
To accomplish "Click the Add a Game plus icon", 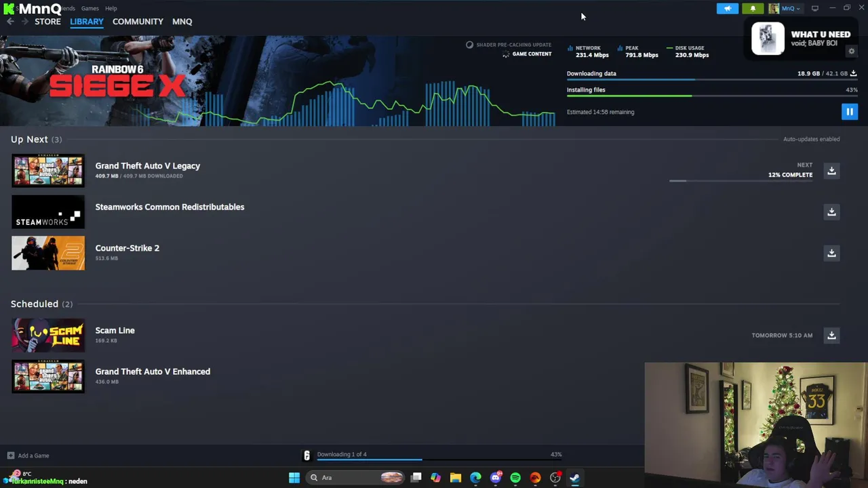I will pos(10,455).
